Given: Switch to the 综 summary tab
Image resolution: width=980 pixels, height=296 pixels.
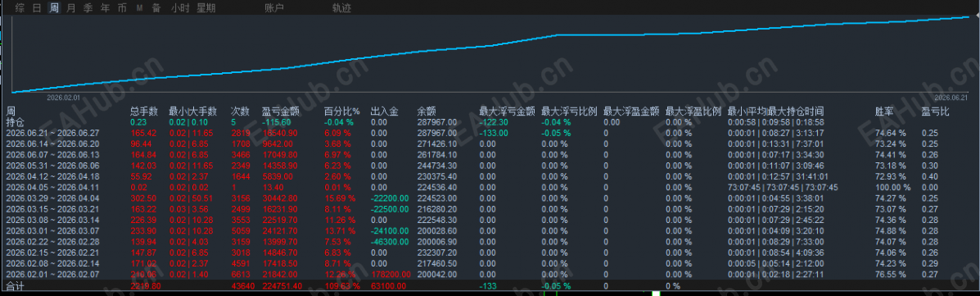Looking at the screenshot, I should (20, 8).
